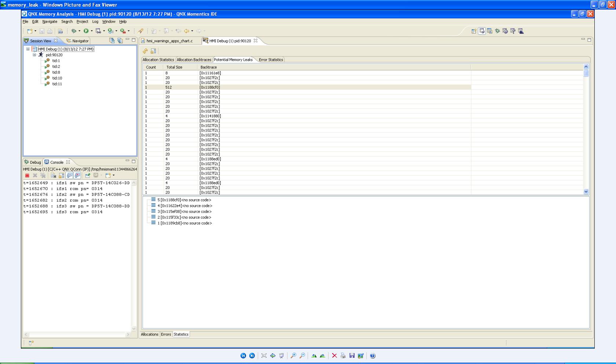The height and width of the screenshot is (364, 616).
Task: Click the Pin Console icon
Action: click(88, 175)
